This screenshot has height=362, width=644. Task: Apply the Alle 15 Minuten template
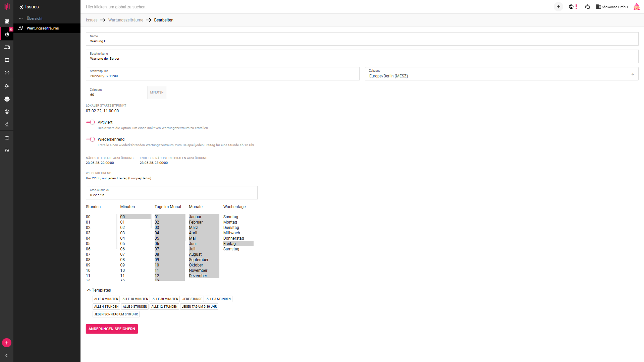point(135,299)
